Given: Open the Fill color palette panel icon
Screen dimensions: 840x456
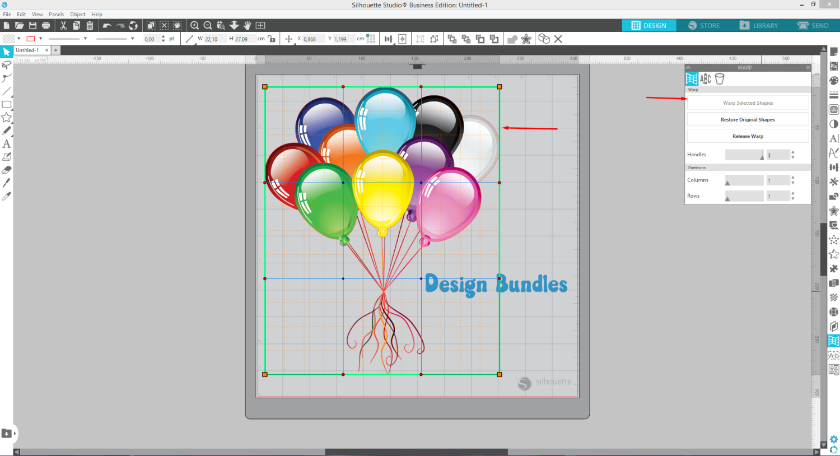Looking at the screenshot, I should pyautogui.click(x=834, y=80).
